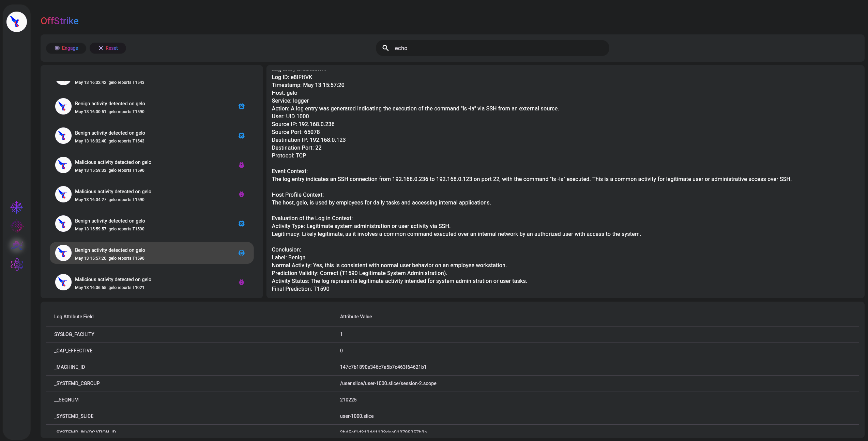868x441 pixels.
Task: Open the malicious entry at May 13 15:59:33
Action: click(152, 166)
